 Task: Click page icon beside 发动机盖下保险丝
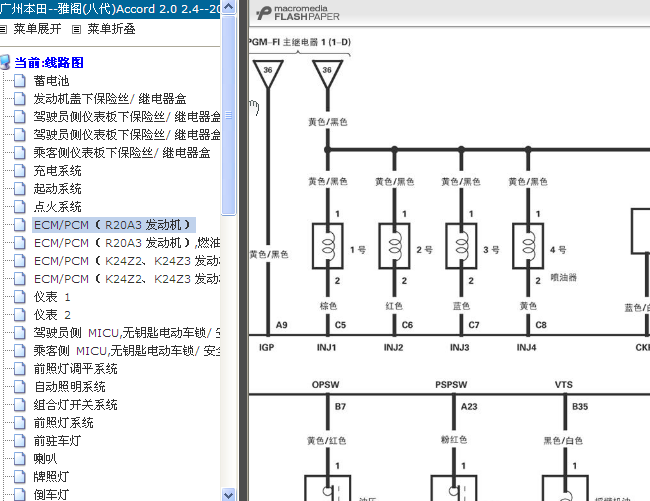point(19,99)
